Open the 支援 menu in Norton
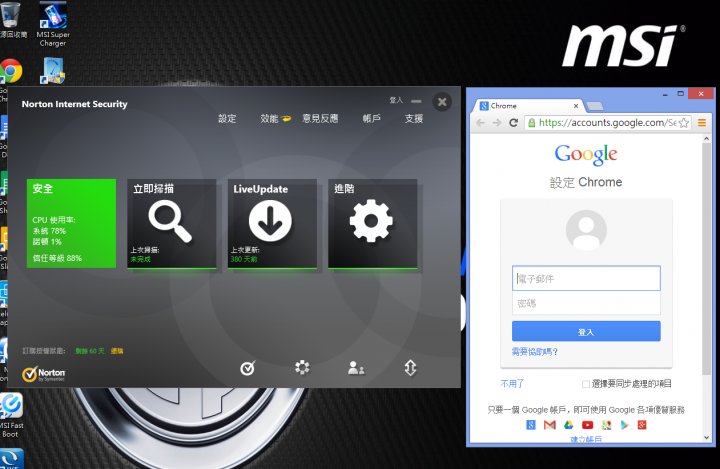720x469 pixels. click(x=414, y=119)
